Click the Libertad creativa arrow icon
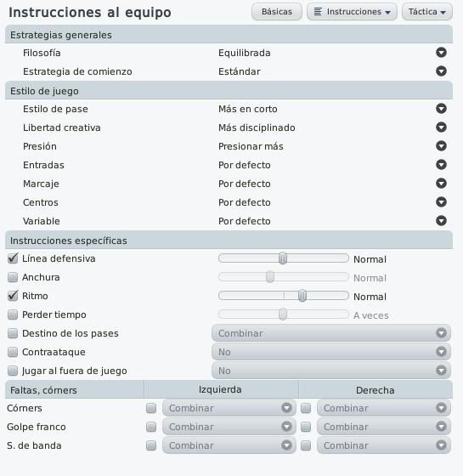463x476 pixels. click(441, 127)
